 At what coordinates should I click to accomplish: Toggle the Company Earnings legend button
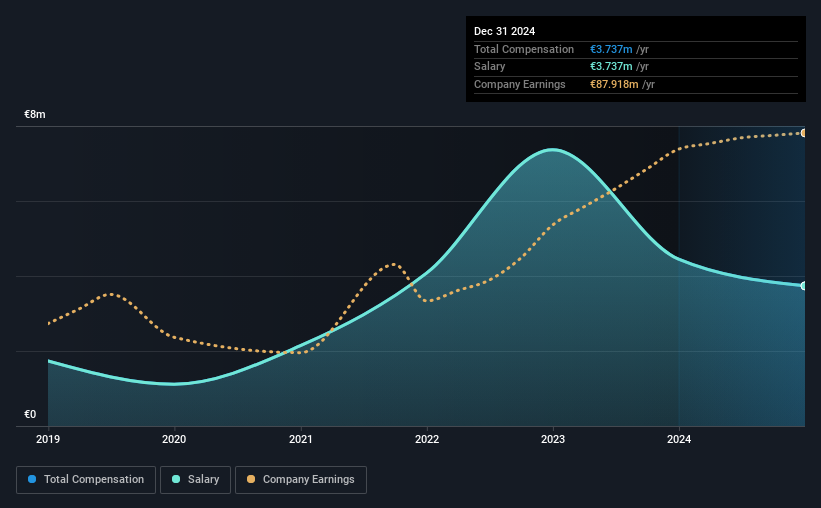pos(301,480)
